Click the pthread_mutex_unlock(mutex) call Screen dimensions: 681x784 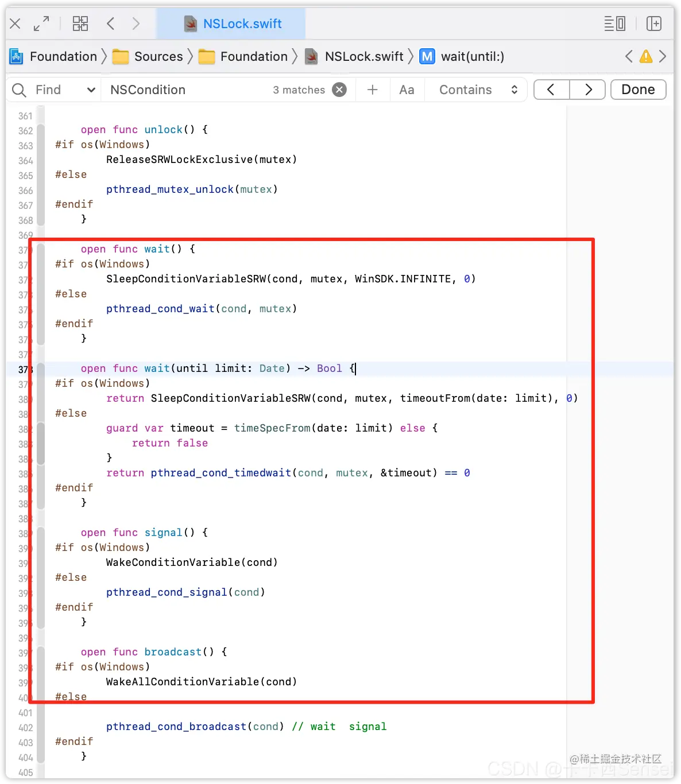pos(192,189)
